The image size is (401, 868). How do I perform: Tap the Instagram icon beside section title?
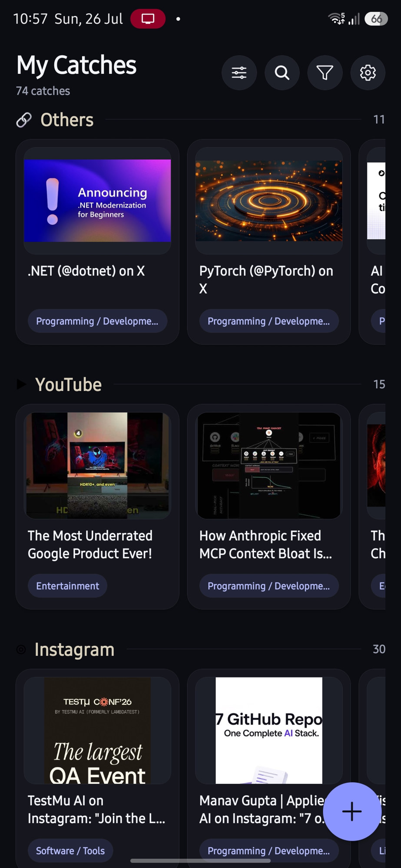(x=21, y=650)
